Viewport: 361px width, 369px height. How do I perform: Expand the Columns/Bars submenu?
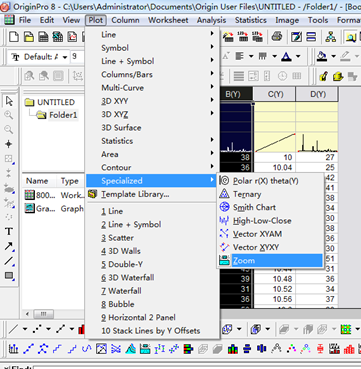tap(152, 74)
